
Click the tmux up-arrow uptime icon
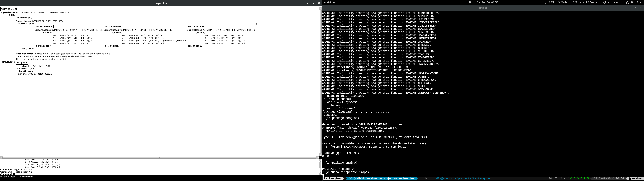pyautogui.click(x=544, y=178)
